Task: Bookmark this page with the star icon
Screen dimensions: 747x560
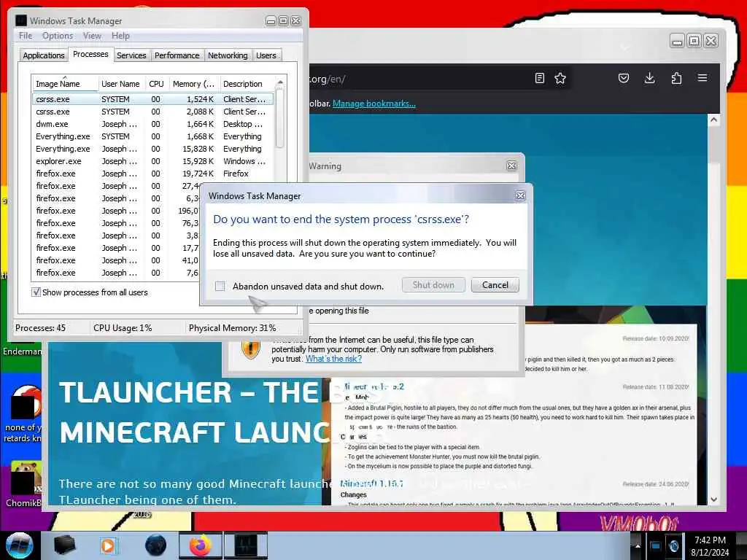Action: pyautogui.click(x=560, y=78)
